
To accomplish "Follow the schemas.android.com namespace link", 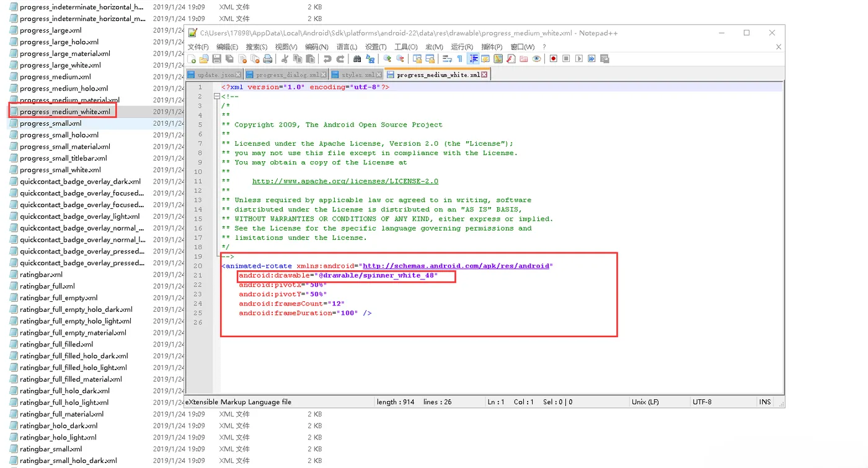I will [456, 266].
